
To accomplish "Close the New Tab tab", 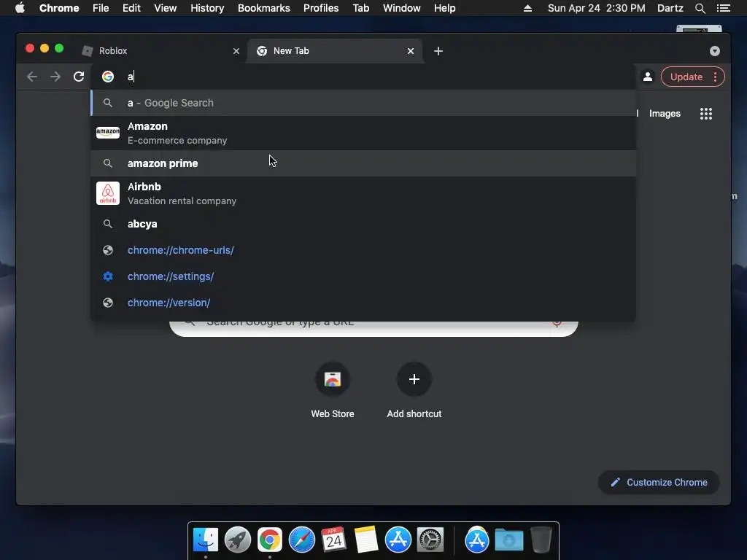I will [x=410, y=51].
